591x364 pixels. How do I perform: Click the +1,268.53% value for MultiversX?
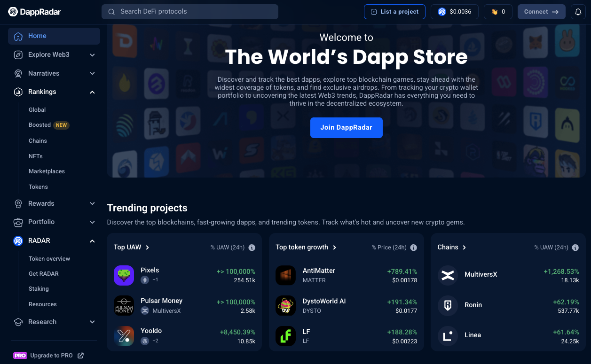[561, 272]
